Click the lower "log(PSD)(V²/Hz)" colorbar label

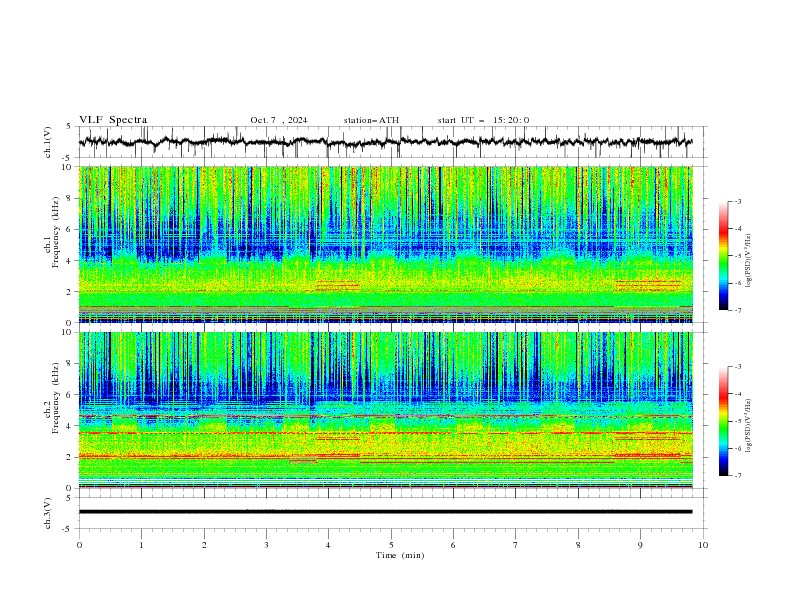tap(748, 426)
